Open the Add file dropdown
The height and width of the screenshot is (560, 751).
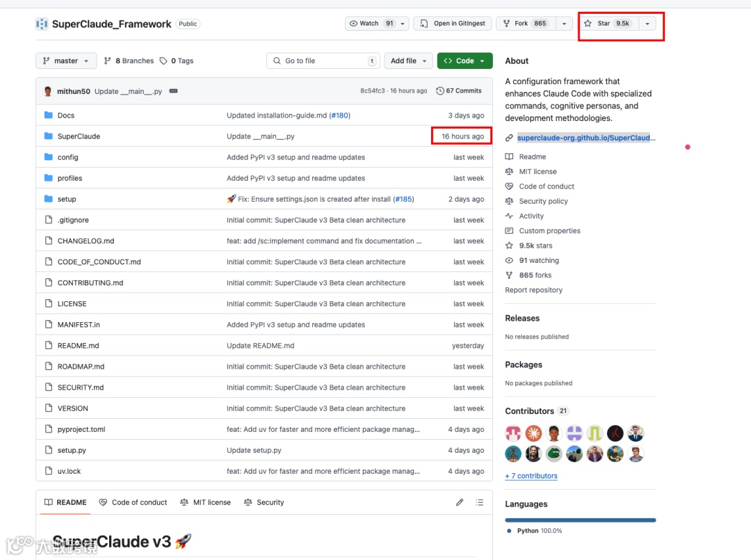click(409, 61)
